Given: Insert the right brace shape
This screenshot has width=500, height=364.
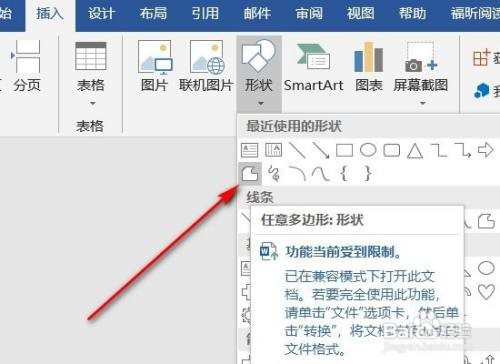Looking at the screenshot, I should tap(368, 174).
